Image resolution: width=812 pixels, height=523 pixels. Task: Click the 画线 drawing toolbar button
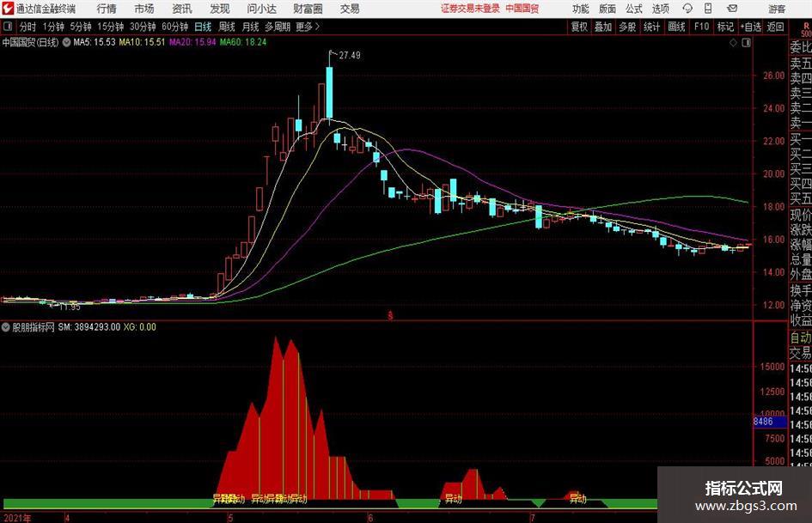[x=676, y=27]
